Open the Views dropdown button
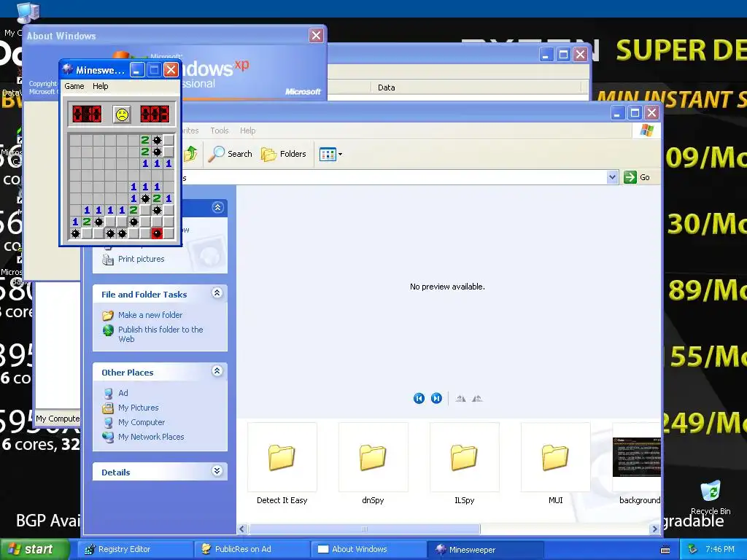747x560 pixels. coord(330,155)
